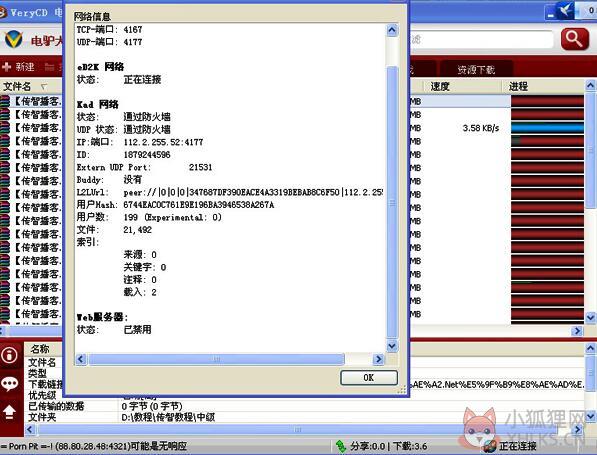The image size is (597, 455).
Task: Minimize the VeryCD window
Action: pyautogui.click(x=551, y=13)
